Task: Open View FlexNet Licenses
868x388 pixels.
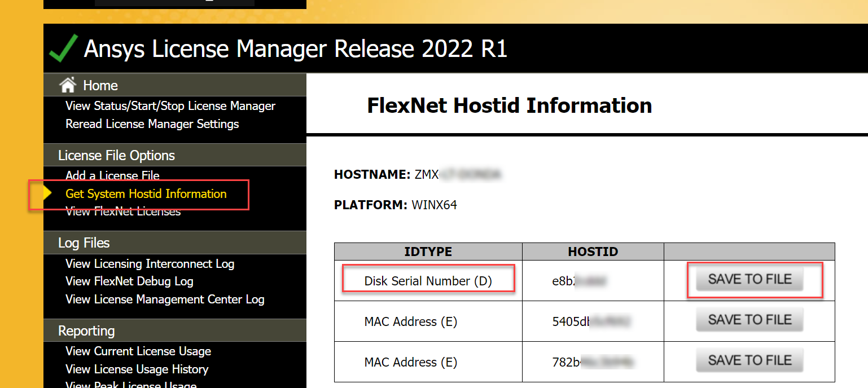Action: 123,211
